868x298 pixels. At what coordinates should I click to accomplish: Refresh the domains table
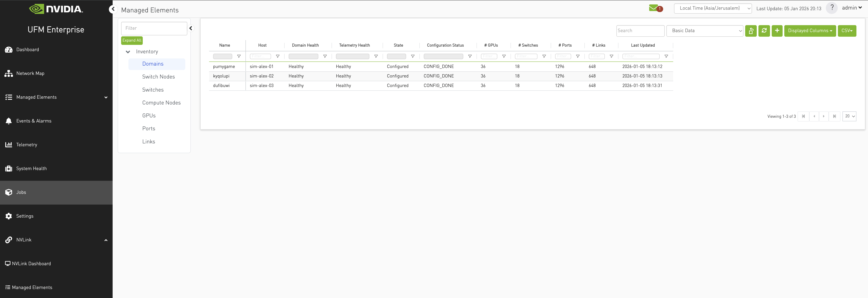(764, 31)
